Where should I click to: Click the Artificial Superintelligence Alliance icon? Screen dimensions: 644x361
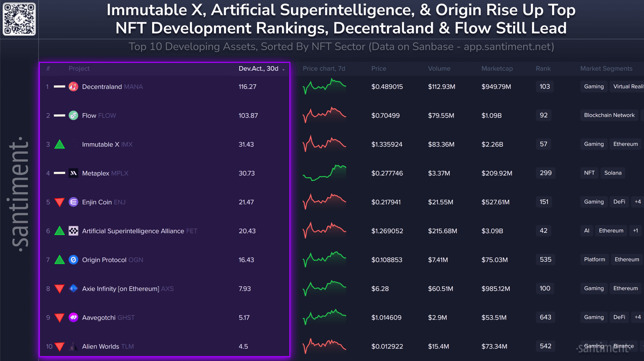73,231
